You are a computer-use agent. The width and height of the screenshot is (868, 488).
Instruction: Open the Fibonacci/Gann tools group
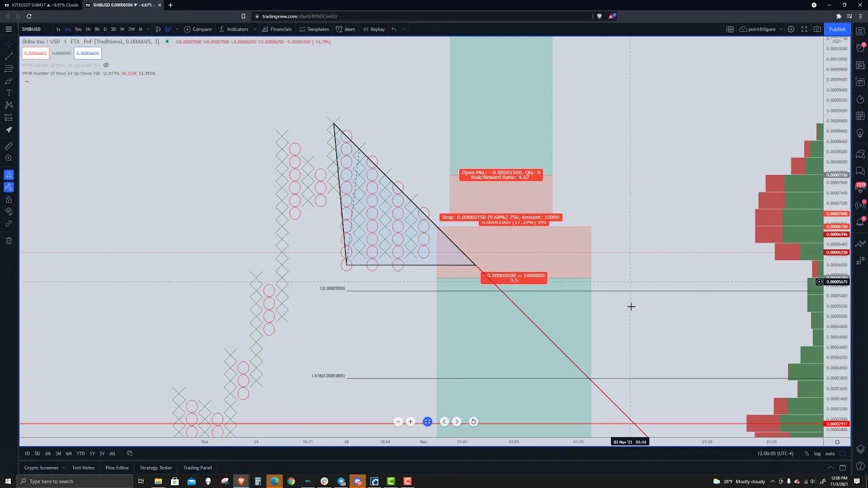click(9, 68)
